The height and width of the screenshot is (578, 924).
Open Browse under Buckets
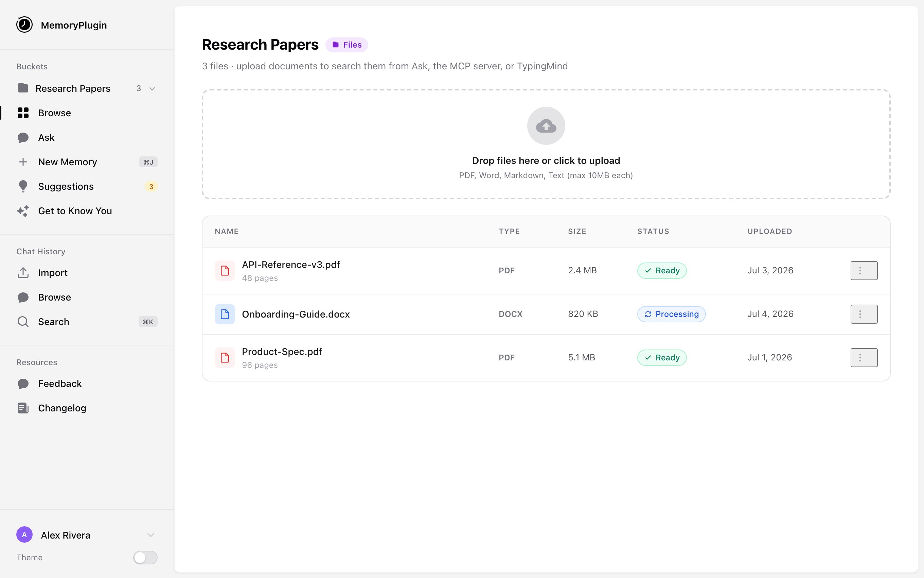(87, 113)
